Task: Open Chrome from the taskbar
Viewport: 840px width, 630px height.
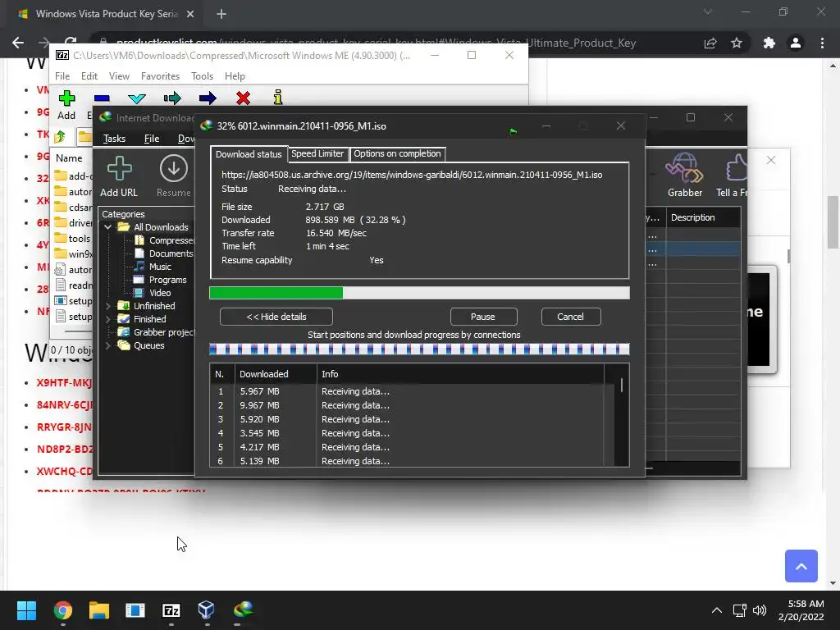Action: pos(62,609)
